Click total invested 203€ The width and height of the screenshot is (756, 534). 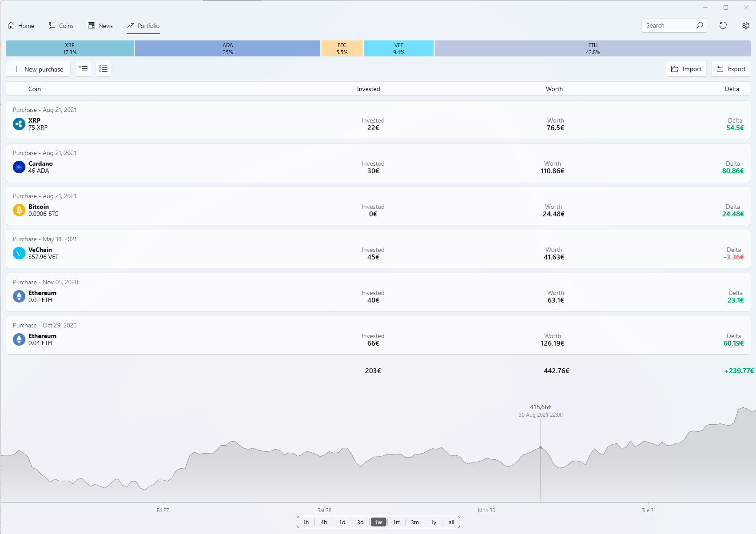click(373, 371)
